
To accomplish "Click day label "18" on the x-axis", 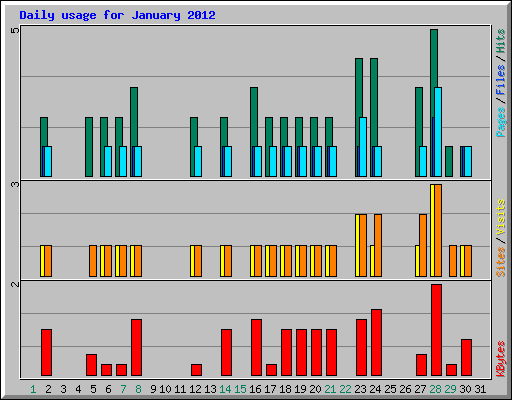I will [x=285, y=389].
